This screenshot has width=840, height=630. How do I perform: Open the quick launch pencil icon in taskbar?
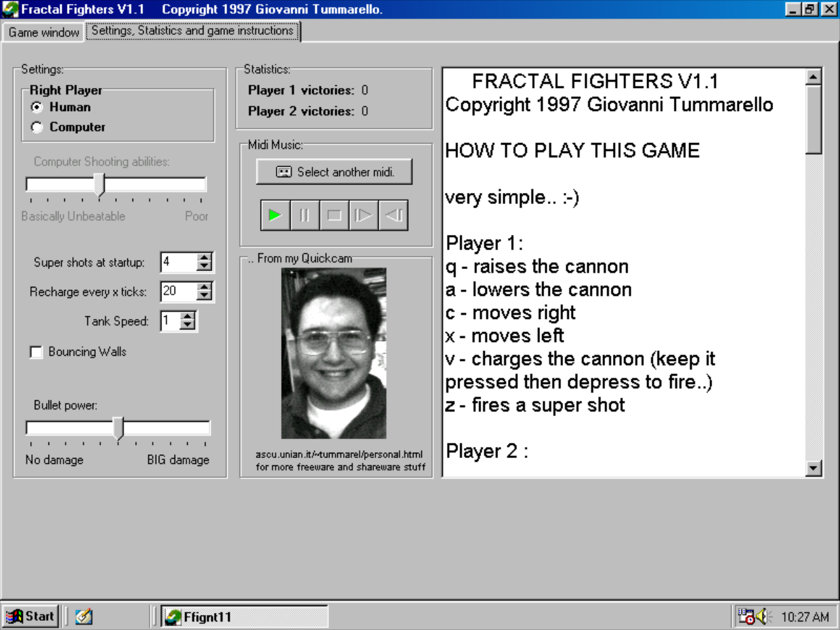point(83,616)
